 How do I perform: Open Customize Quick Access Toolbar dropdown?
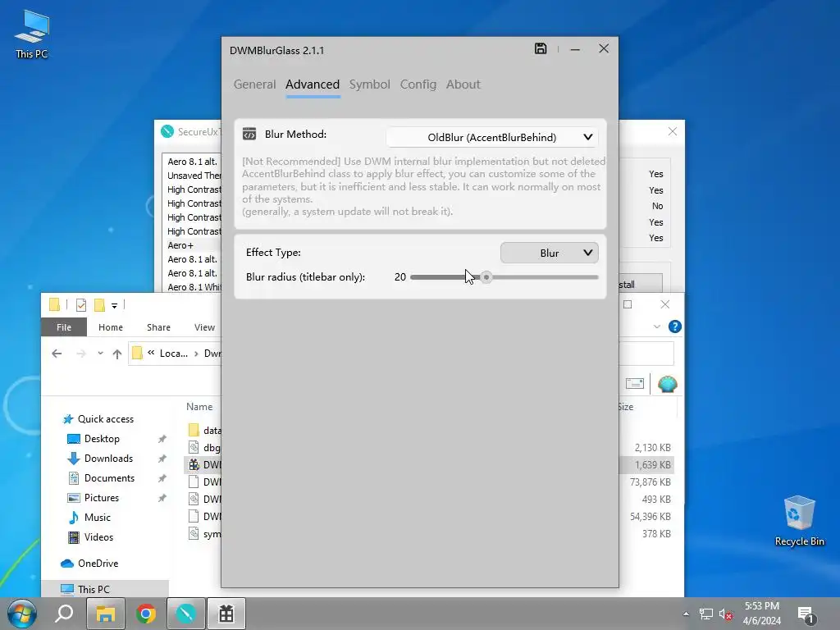(114, 306)
